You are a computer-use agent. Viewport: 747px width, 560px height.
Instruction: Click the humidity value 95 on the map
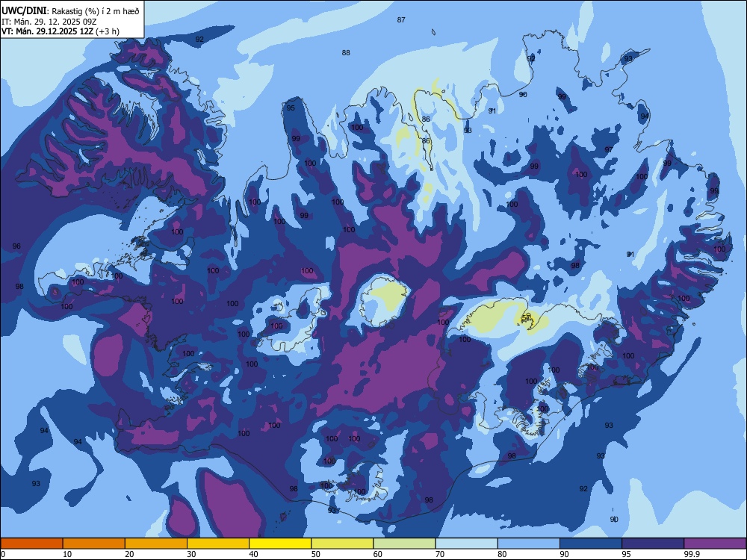pyautogui.click(x=291, y=108)
